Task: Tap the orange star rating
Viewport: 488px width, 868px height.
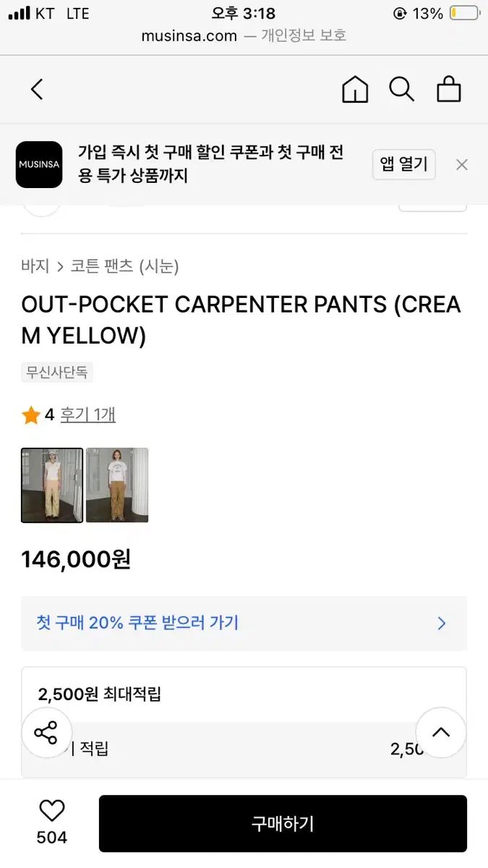Action: coord(31,415)
